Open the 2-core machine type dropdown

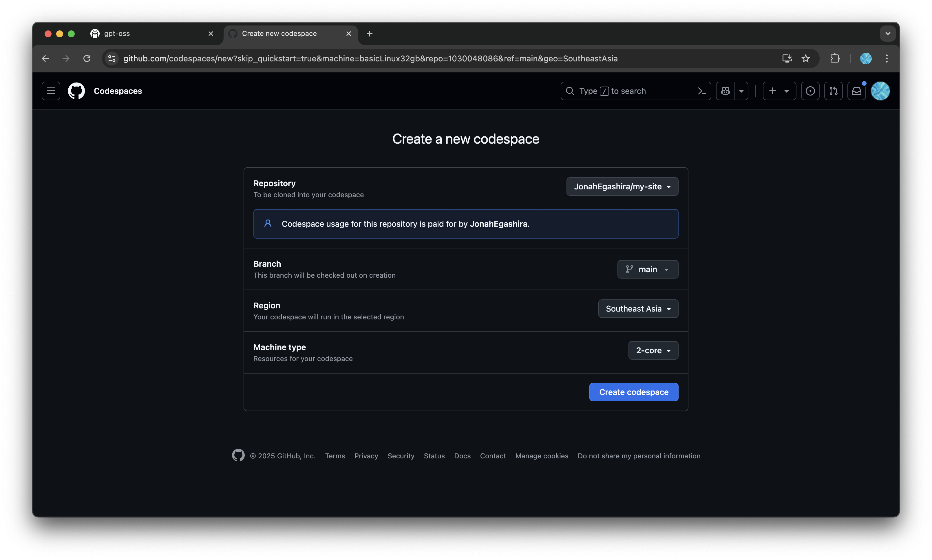(x=653, y=350)
